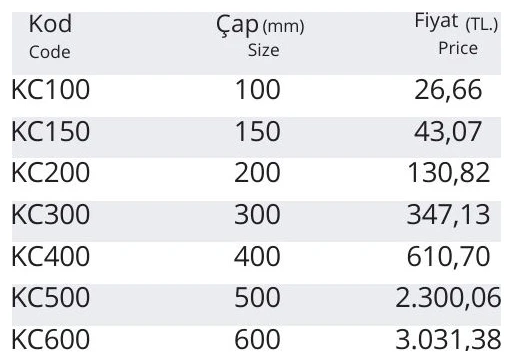
Task: Select the KC100 code cell
Action: 51,89
